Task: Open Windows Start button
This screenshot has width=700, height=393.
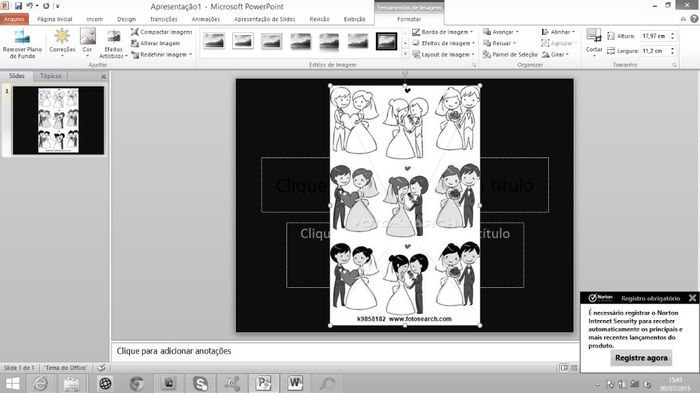Action: pyautogui.click(x=12, y=384)
